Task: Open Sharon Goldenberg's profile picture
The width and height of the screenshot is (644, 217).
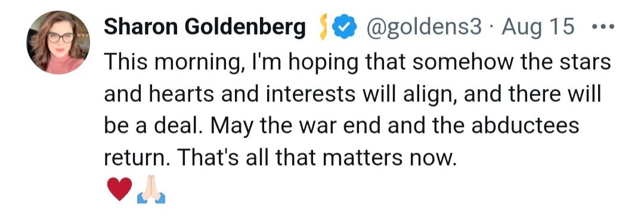Action: click(58, 42)
